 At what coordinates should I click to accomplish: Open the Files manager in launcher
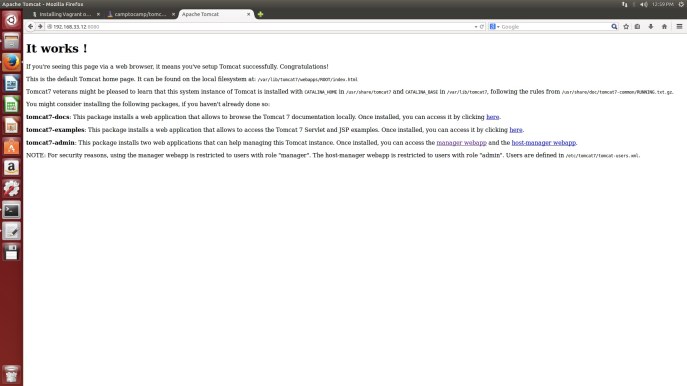(11, 41)
